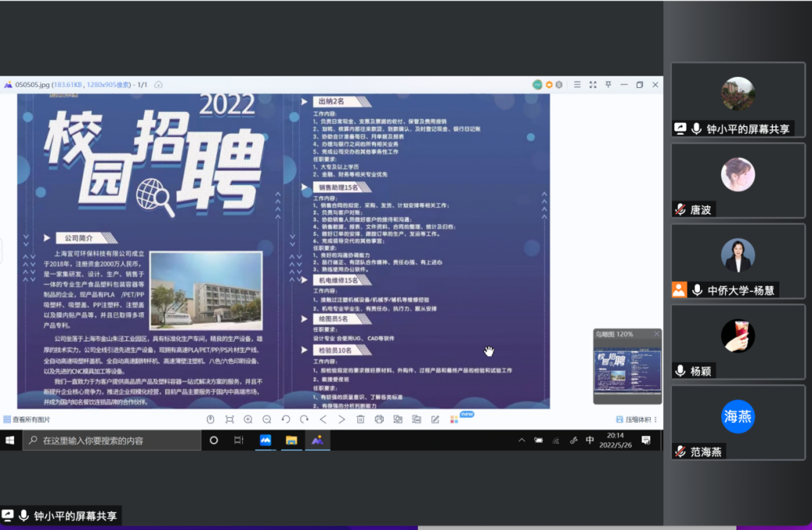Pin the image viewer window on top
The height and width of the screenshot is (530, 812).
[x=609, y=85]
